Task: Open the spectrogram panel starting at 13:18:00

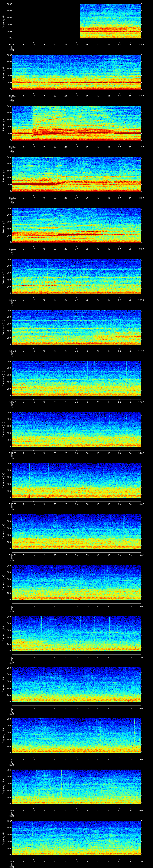Action: 77,736
